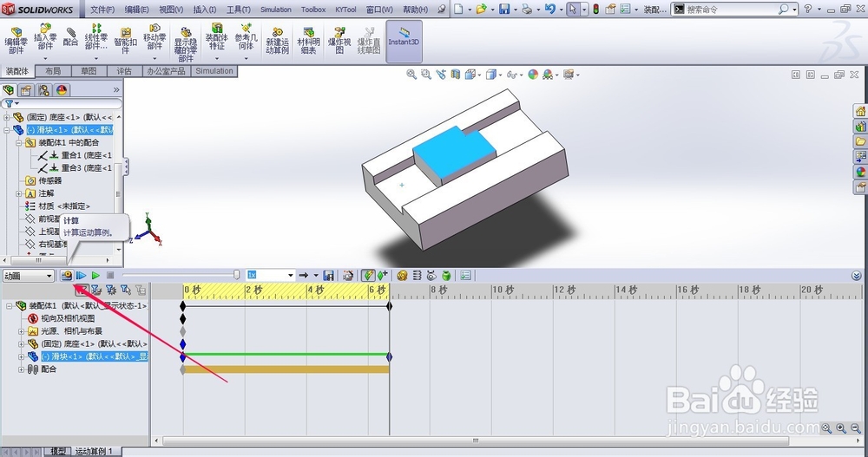Switch to the 草图 tab
This screenshot has width=868, height=457.
tap(89, 71)
